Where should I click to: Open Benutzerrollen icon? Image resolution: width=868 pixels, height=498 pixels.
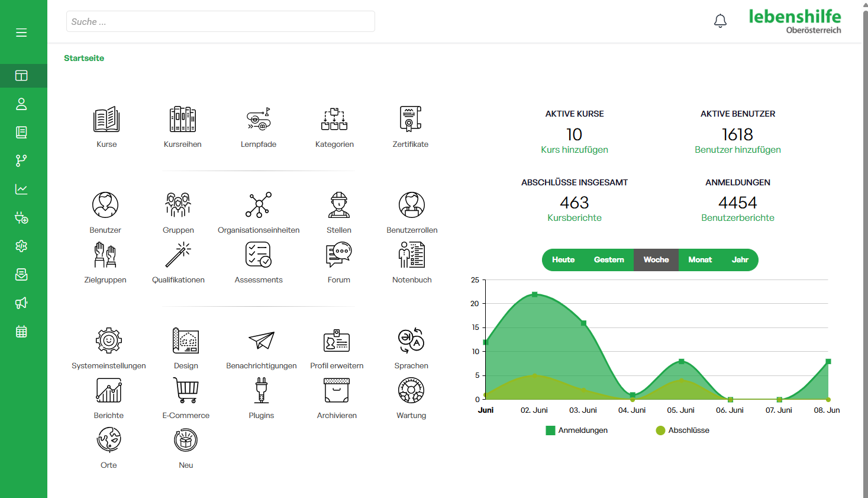pos(412,205)
